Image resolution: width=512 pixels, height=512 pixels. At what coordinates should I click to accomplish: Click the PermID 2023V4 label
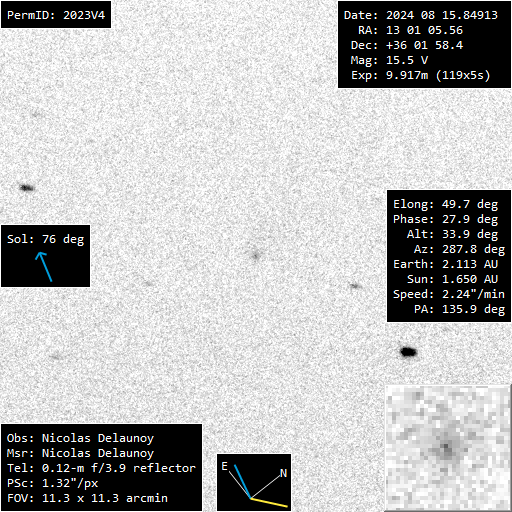pyautogui.click(x=56, y=15)
